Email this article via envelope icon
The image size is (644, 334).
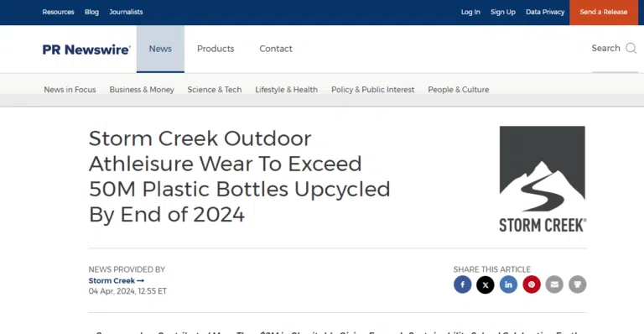pos(554,284)
